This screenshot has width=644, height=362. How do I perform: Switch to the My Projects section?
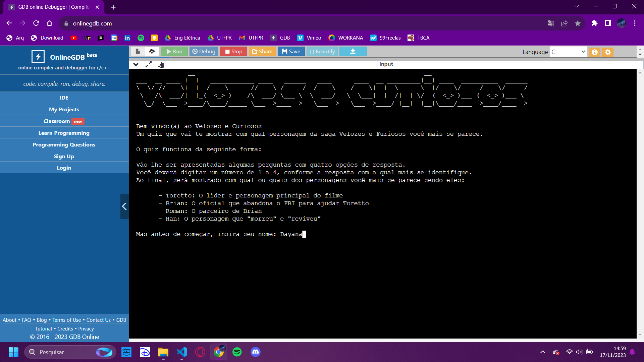(x=64, y=109)
